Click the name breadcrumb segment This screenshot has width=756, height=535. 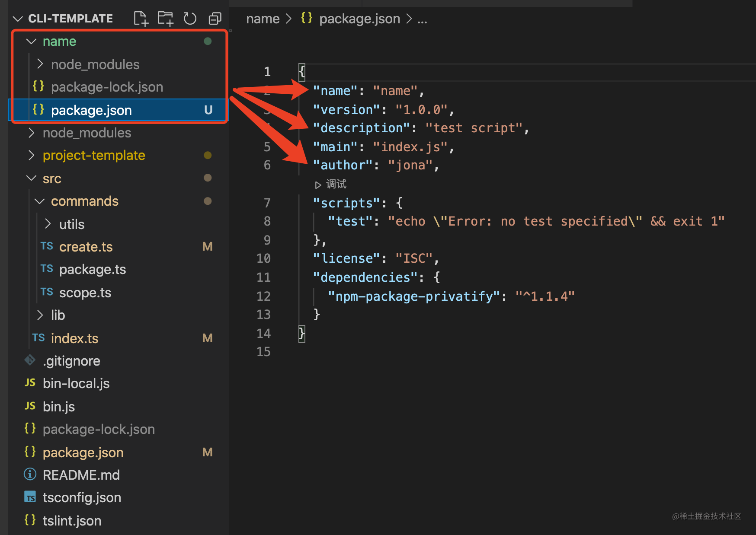[x=263, y=19]
